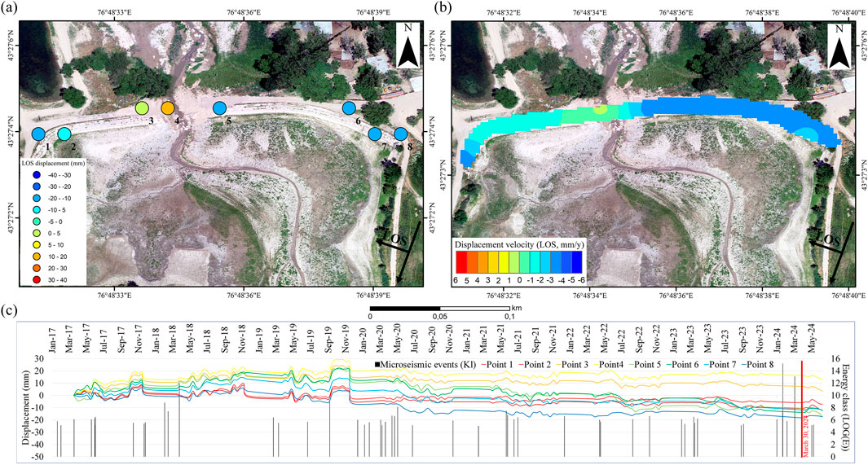868x465 pixels.
Task: Click the -40 - -30 legend circle
Action: point(37,175)
